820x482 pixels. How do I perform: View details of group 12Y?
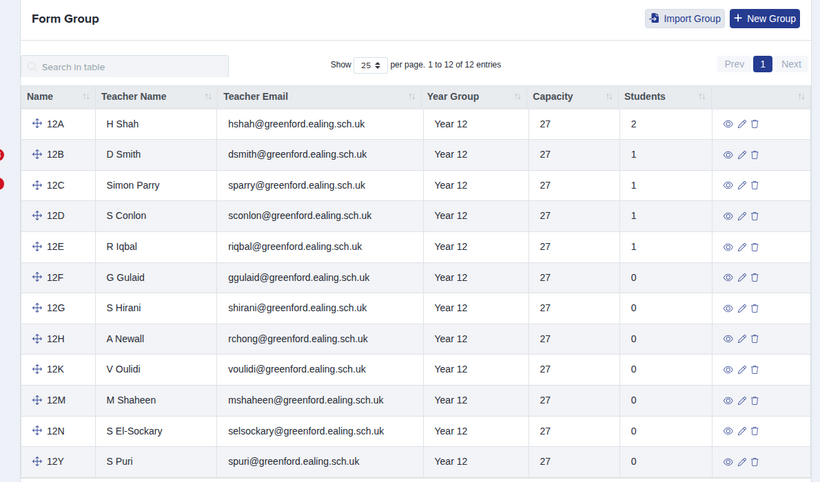coord(728,462)
